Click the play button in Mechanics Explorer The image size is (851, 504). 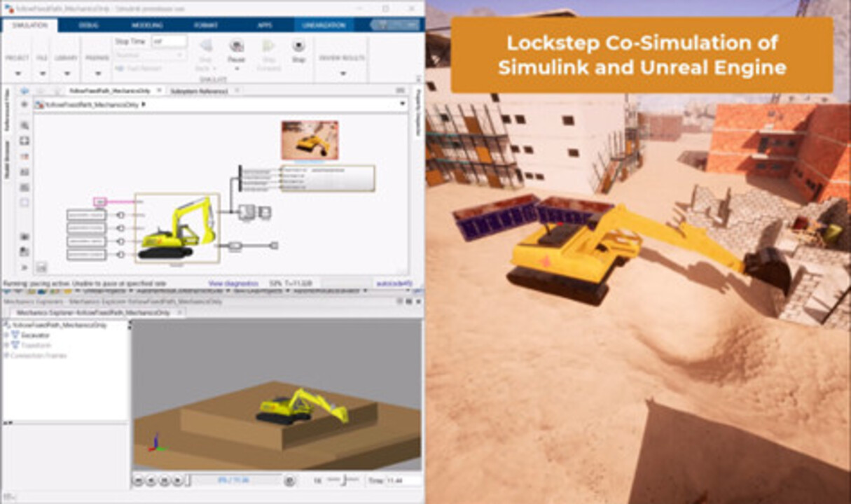point(177,480)
